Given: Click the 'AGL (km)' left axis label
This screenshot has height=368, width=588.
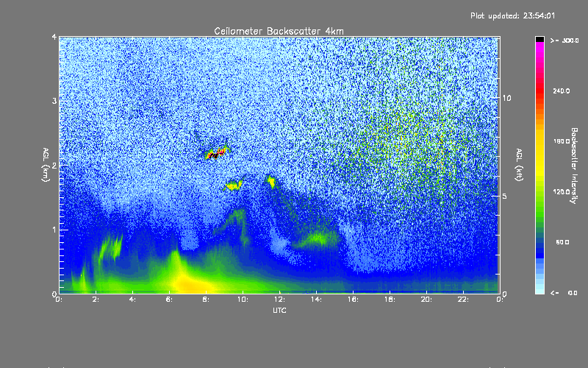Looking at the screenshot, I should click(x=46, y=165).
